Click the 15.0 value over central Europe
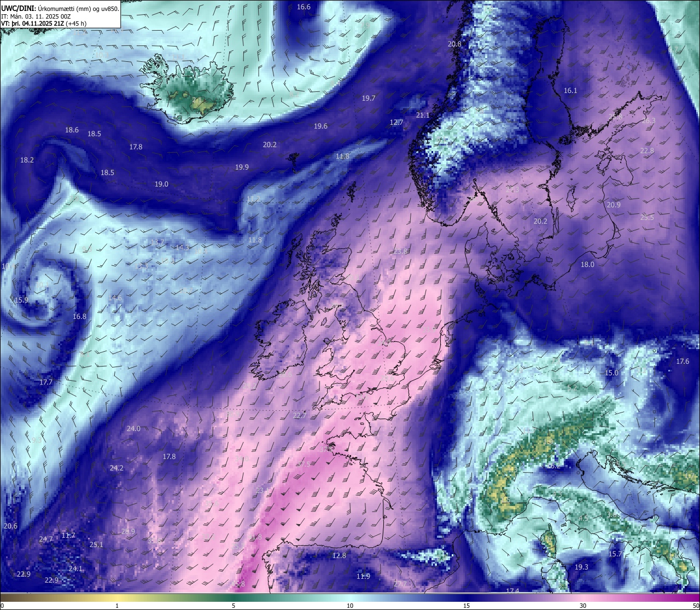The width and height of the screenshot is (700, 610). tap(611, 373)
